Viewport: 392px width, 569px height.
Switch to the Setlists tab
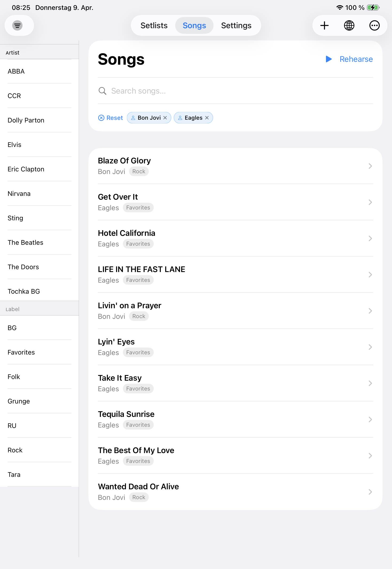point(154,25)
